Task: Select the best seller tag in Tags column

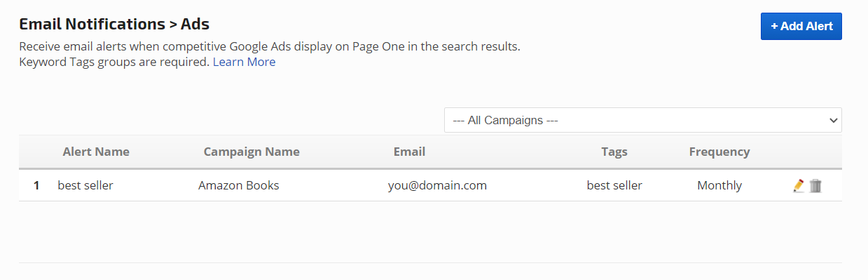Action: click(x=614, y=185)
